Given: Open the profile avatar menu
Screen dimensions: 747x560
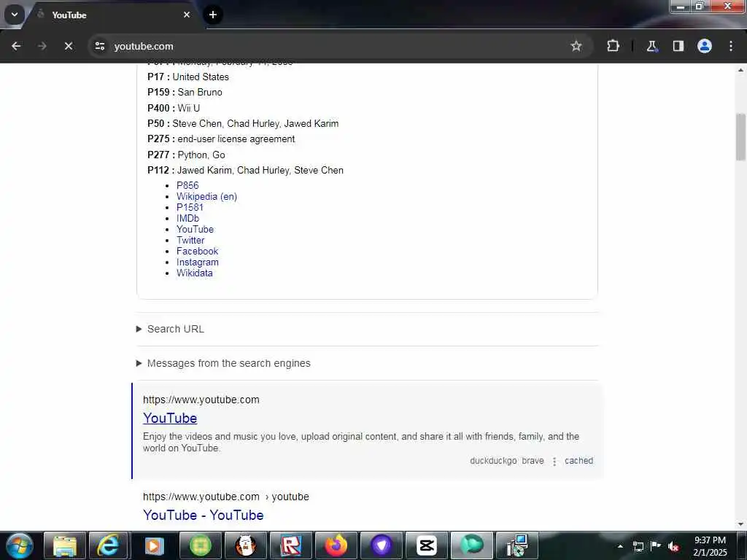Looking at the screenshot, I should pos(705,46).
